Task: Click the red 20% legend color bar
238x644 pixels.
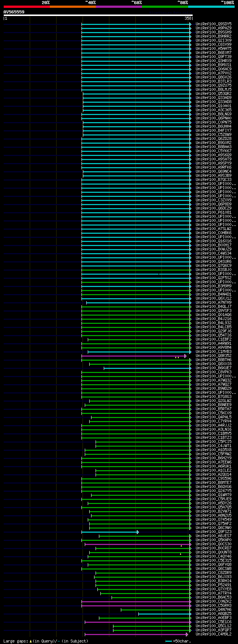Action: (27, 7)
